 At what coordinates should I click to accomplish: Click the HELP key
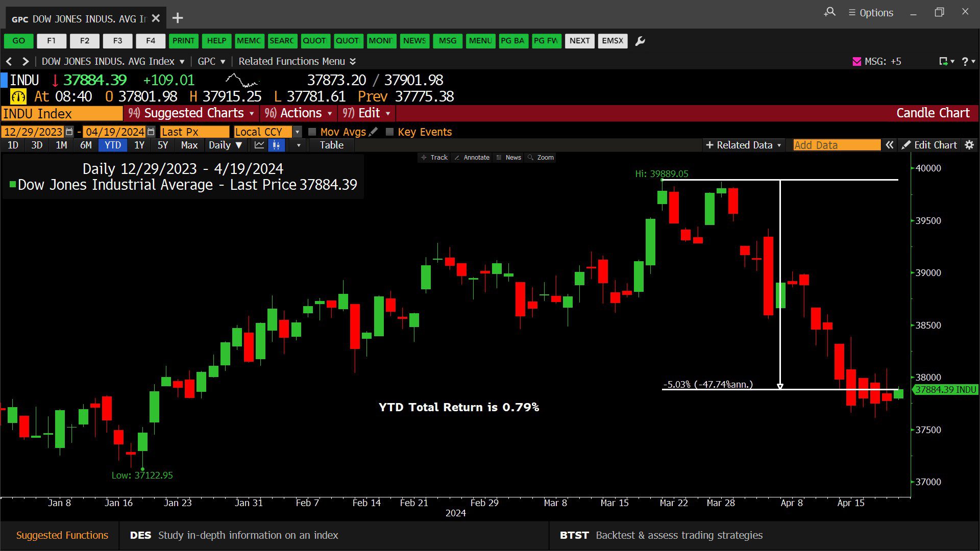tap(216, 41)
